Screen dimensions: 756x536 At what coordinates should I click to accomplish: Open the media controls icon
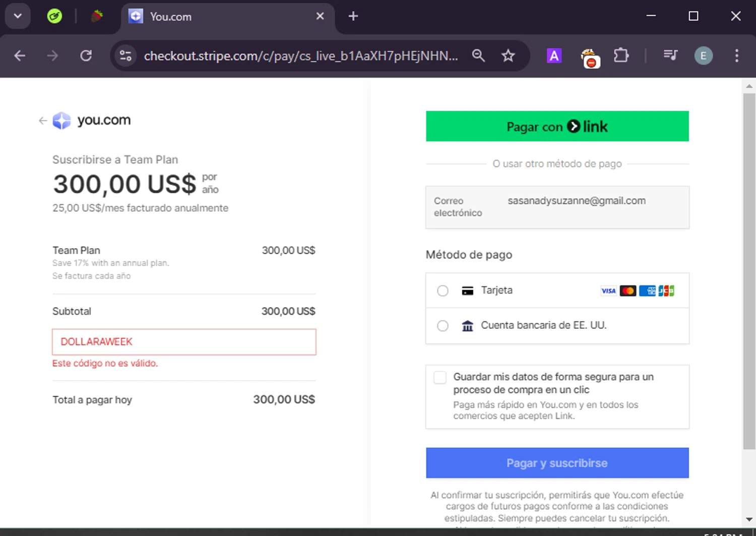[x=670, y=55]
